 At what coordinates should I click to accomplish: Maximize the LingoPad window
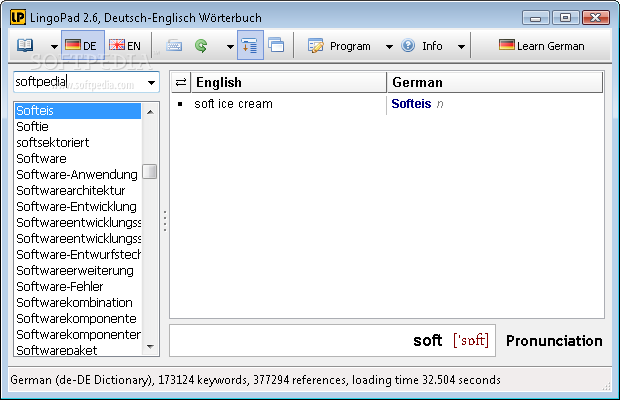[565, 18]
